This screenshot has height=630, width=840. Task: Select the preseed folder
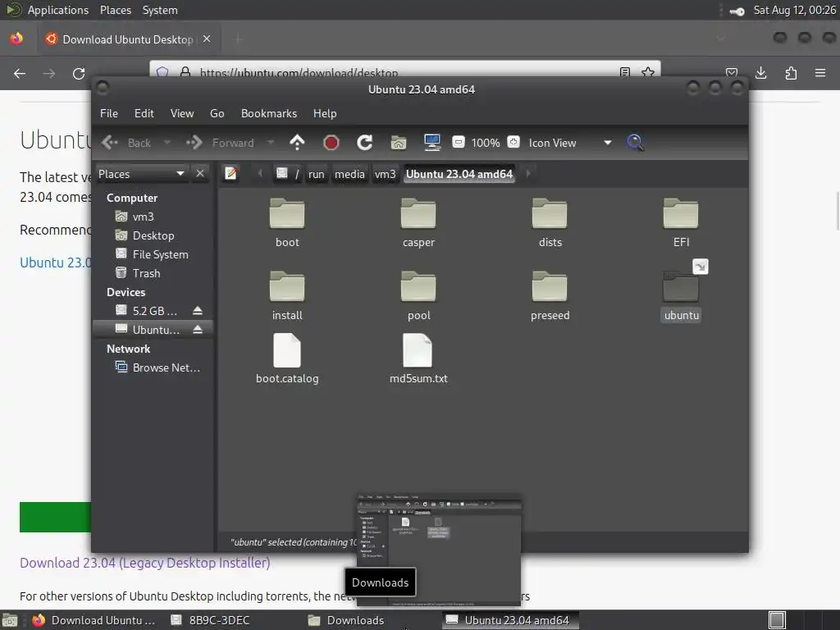coord(550,295)
